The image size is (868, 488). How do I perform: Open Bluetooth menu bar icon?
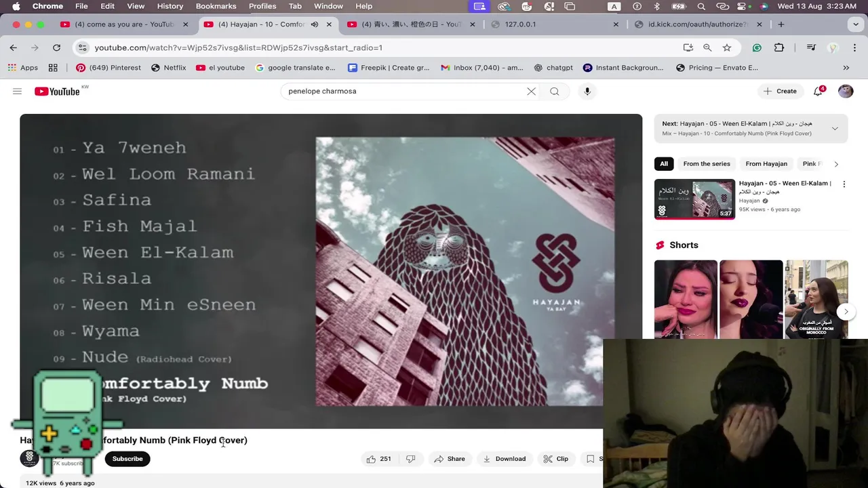click(x=656, y=7)
